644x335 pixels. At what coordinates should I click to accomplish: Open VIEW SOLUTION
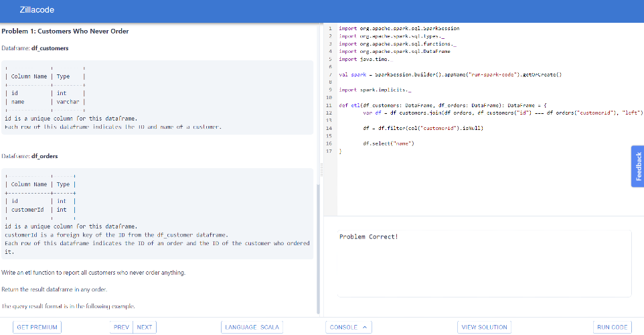point(484,327)
